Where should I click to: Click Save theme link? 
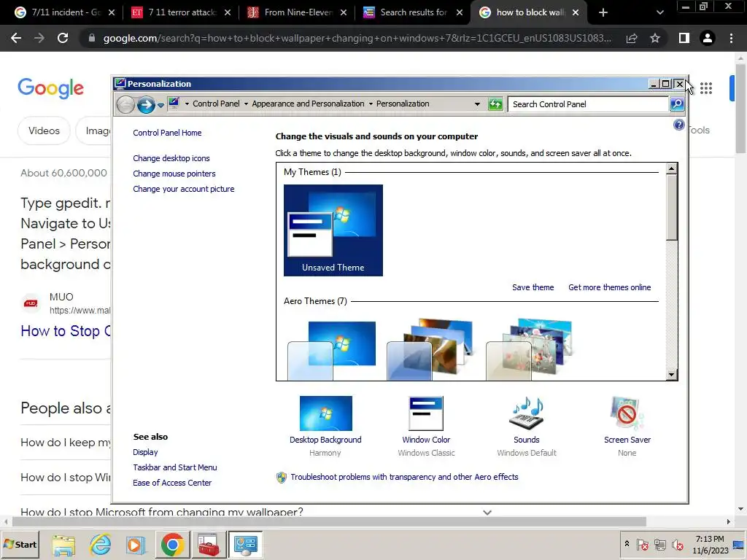tap(533, 287)
